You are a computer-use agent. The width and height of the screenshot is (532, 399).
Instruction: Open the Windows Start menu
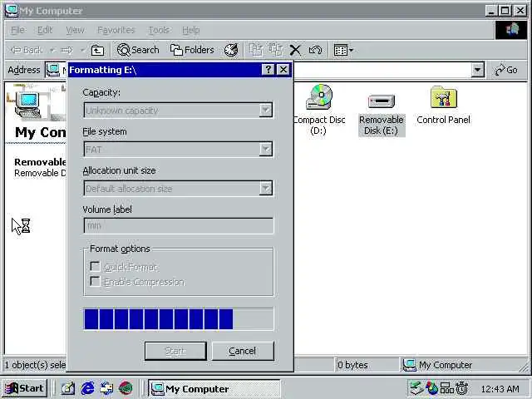point(25,388)
